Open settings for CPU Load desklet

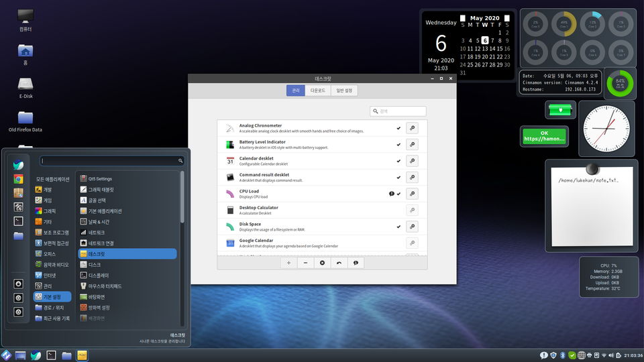[x=412, y=194]
